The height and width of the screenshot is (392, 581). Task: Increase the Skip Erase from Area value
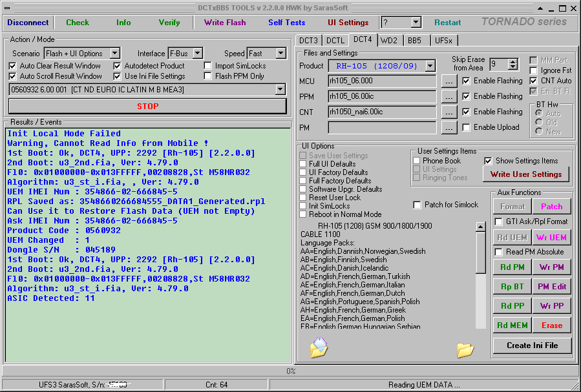tap(513, 62)
